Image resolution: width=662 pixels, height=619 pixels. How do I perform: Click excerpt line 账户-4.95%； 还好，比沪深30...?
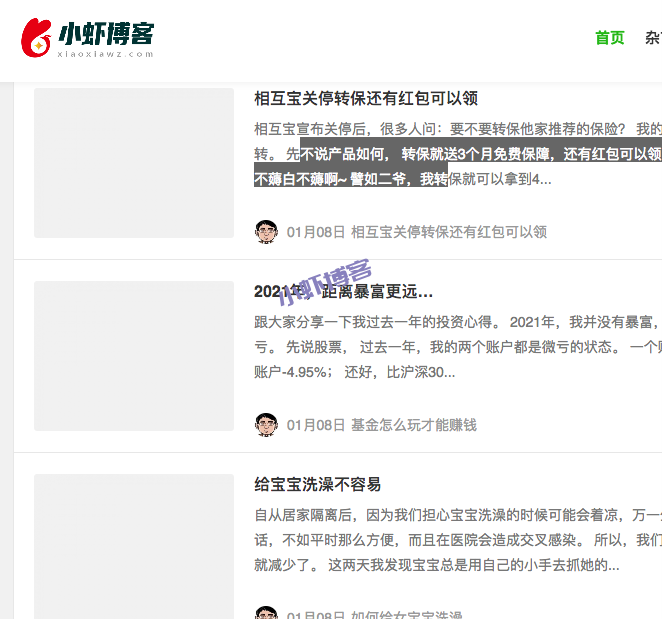point(355,372)
